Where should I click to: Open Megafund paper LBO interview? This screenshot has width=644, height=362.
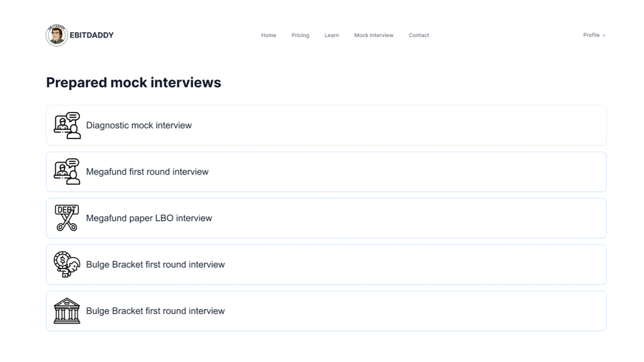click(x=326, y=218)
